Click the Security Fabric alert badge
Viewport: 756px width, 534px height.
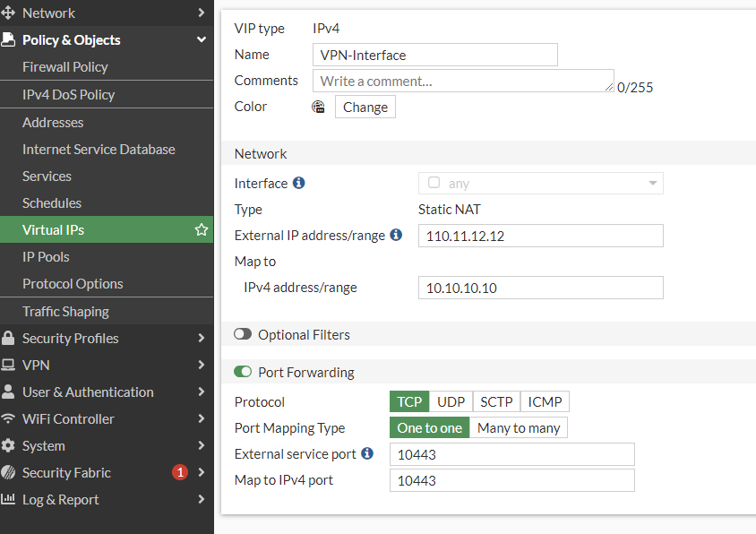(179, 472)
